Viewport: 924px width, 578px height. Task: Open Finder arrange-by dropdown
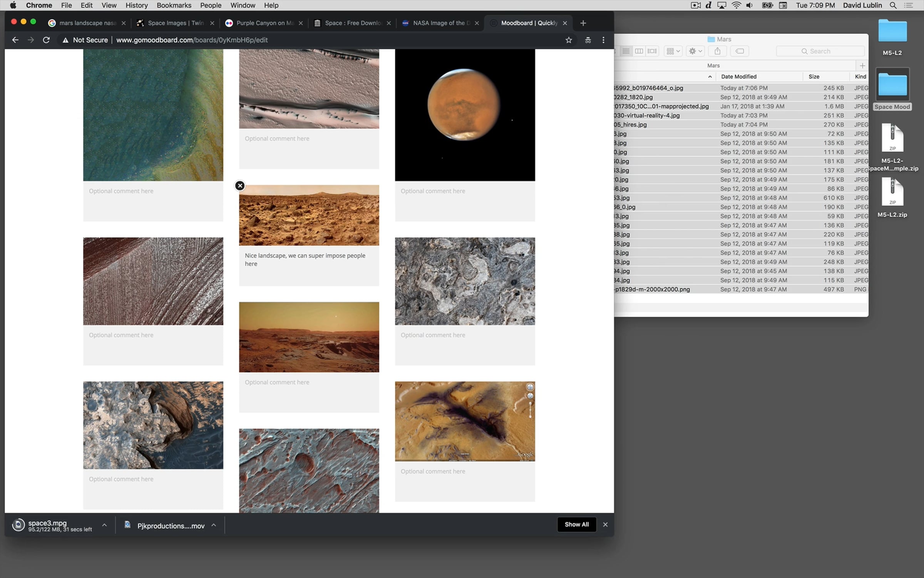(673, 51)
